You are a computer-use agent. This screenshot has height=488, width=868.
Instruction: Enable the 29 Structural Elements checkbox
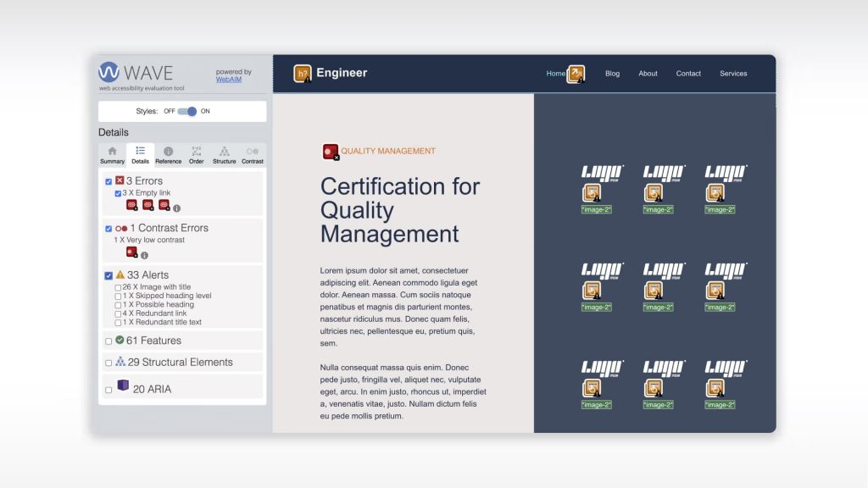[x=108, y=363]
